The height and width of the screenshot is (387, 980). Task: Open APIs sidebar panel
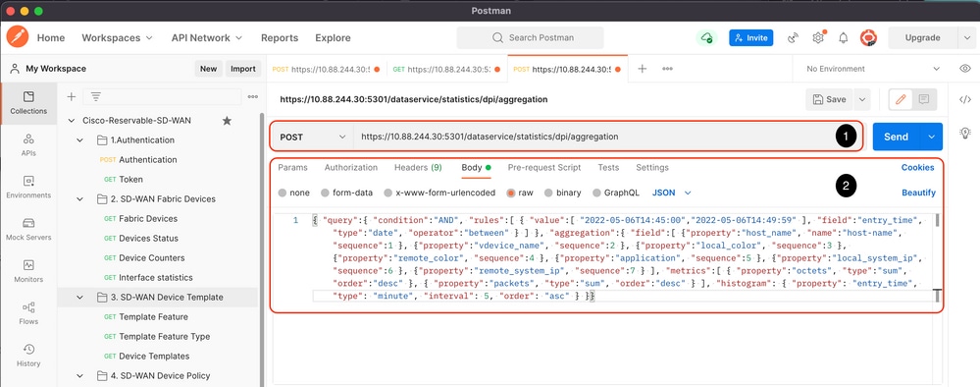pos(28,144)
